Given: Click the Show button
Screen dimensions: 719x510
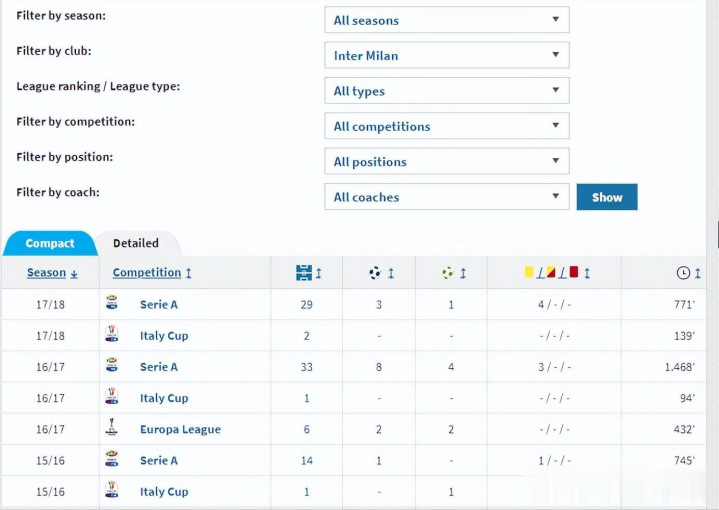Looking at the screenshot, I should (607, 197).
